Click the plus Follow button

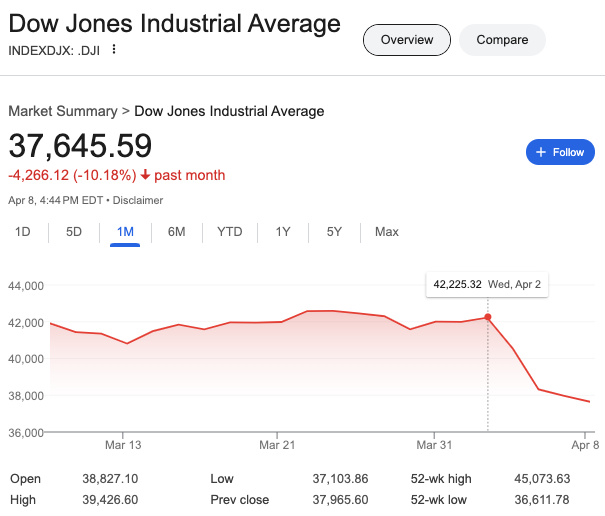[x=560, y=152]
